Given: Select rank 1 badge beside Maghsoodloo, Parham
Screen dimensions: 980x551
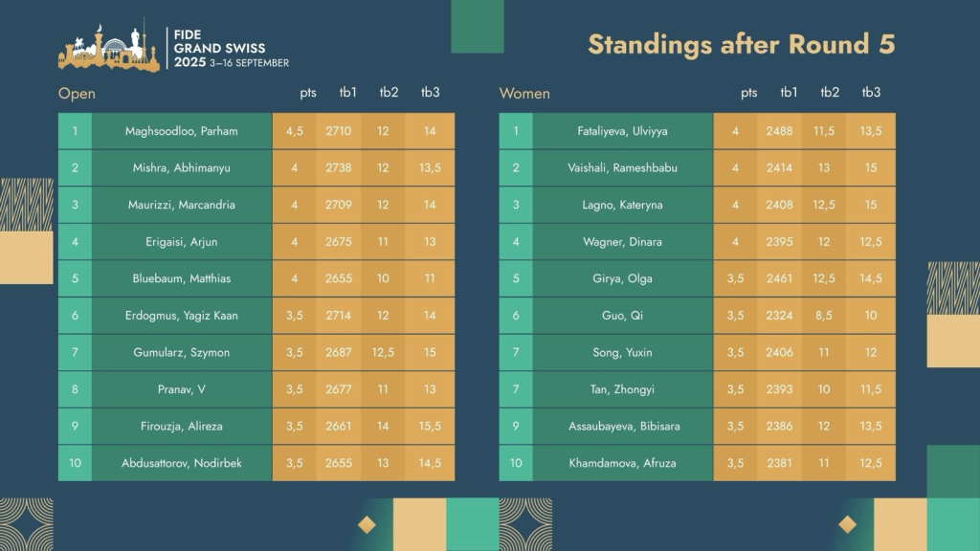Looking at the screenshot, I should [75, 131].
